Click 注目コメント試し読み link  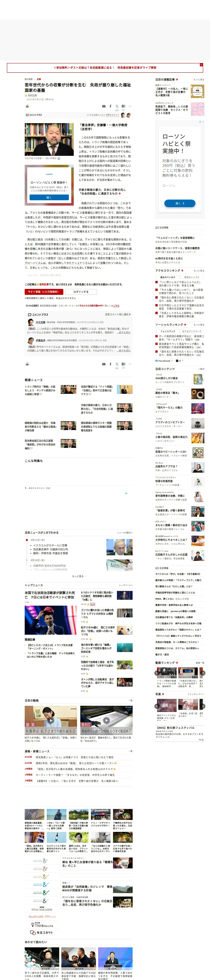[117, 314]
